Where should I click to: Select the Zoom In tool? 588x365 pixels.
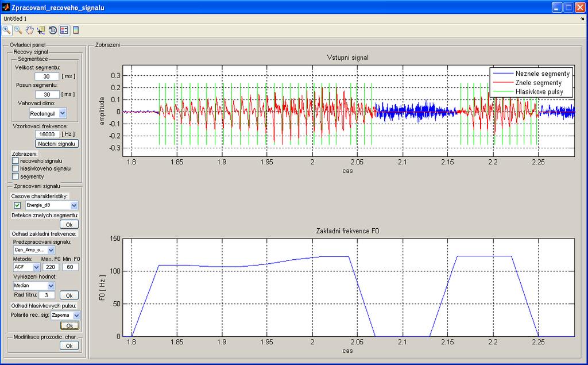tap(7, 30)
